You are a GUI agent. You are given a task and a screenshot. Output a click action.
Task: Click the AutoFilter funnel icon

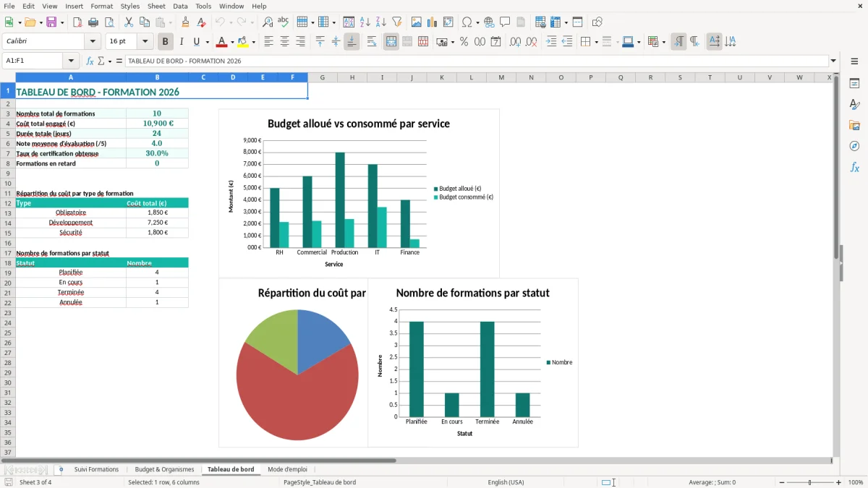tap(397, 22)
